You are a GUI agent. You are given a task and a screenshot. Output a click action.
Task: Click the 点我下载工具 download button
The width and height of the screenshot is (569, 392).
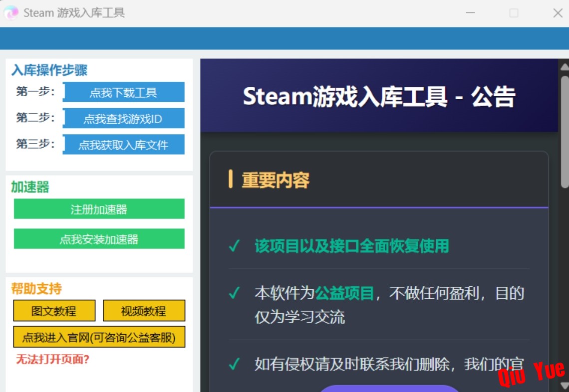click(x=123, y=92)
